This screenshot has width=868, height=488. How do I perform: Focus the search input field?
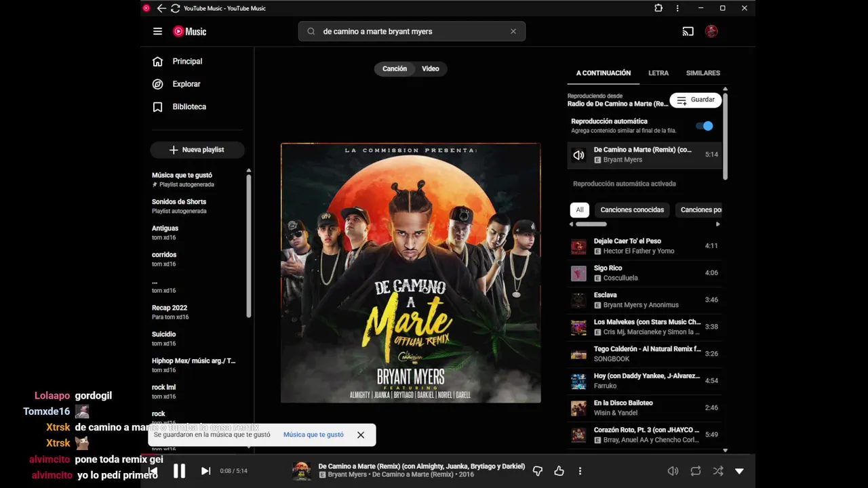click(412, 31)
